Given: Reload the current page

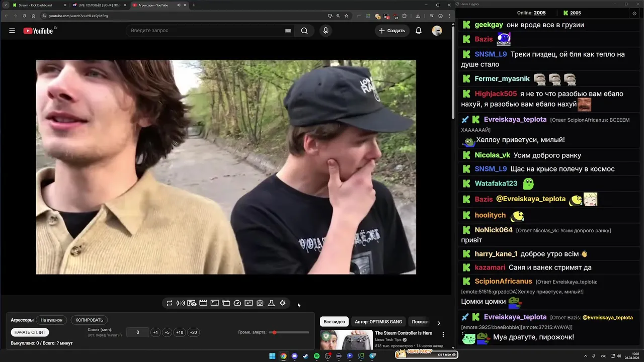Looking at the screenshot, I should coord(24,16).
